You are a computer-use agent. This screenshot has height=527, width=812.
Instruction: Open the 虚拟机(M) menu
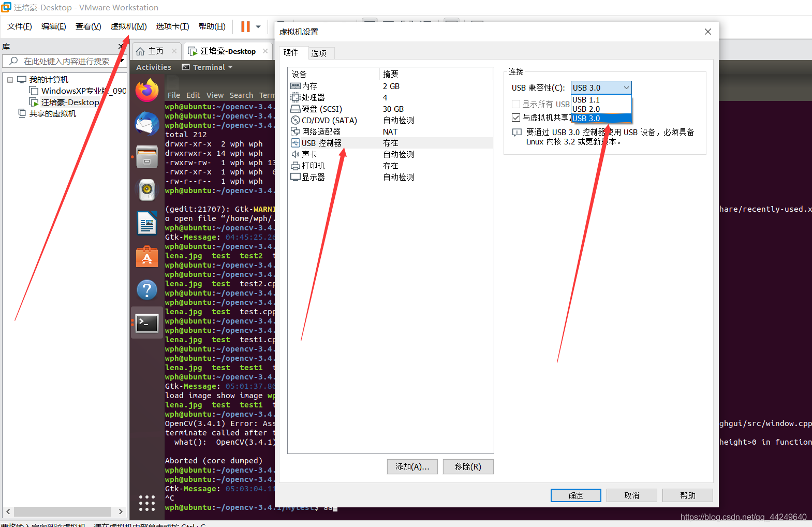pos(129,26)
